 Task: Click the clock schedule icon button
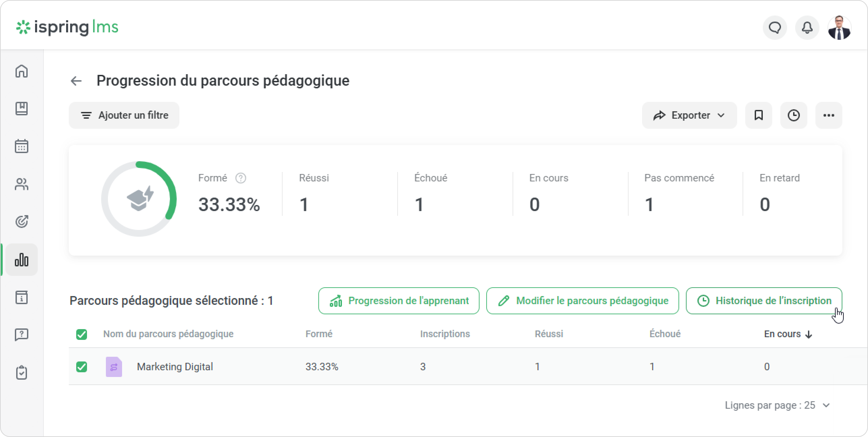tap(793, 115)
